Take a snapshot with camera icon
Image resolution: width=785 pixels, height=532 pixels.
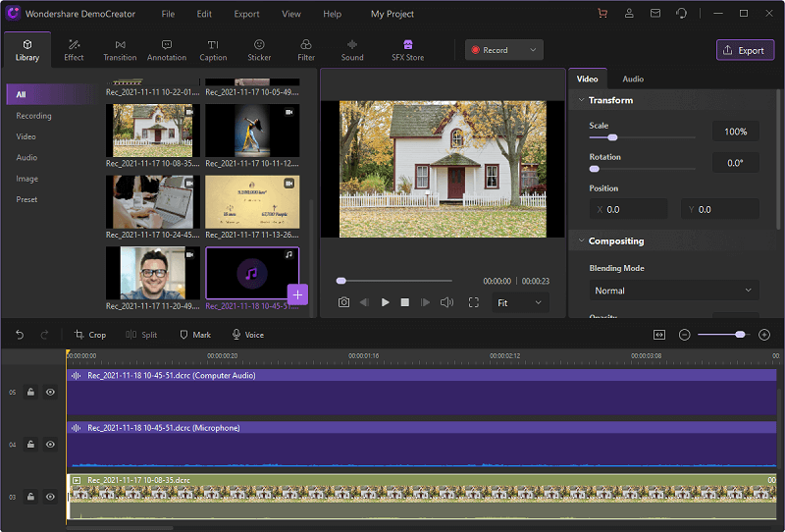click(x=344, y=302)
